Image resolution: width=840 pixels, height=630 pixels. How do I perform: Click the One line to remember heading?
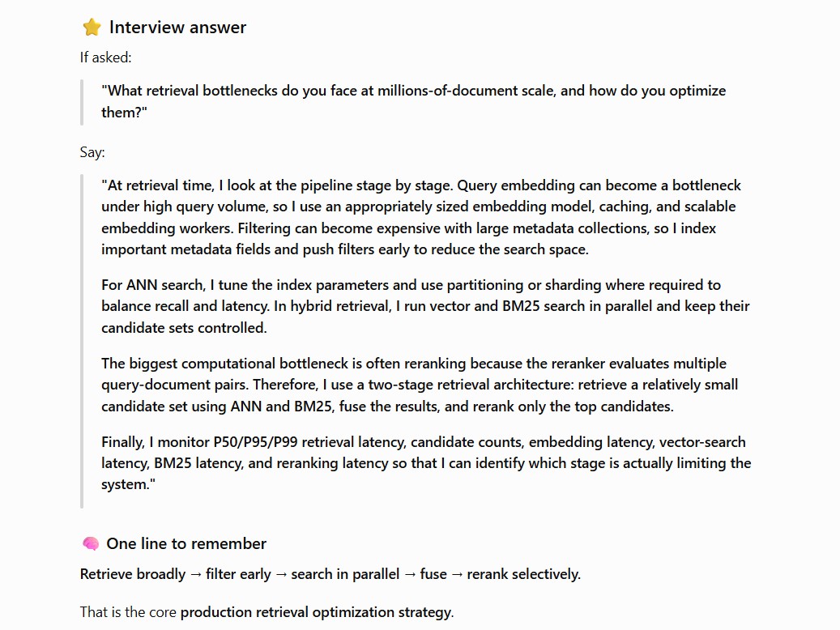(185, 543)
